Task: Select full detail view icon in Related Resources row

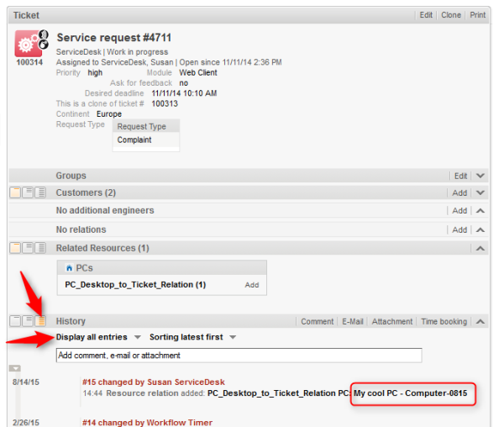Action: pos(40,248)
